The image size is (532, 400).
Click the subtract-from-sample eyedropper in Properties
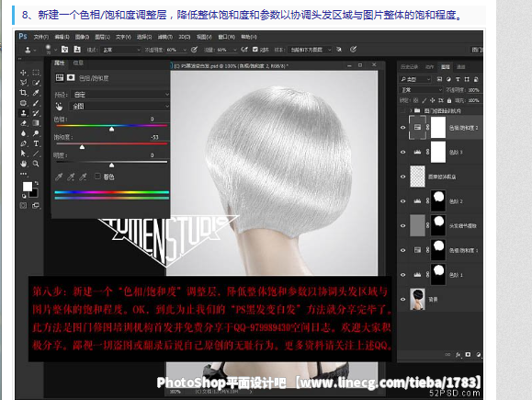[83, 177]
